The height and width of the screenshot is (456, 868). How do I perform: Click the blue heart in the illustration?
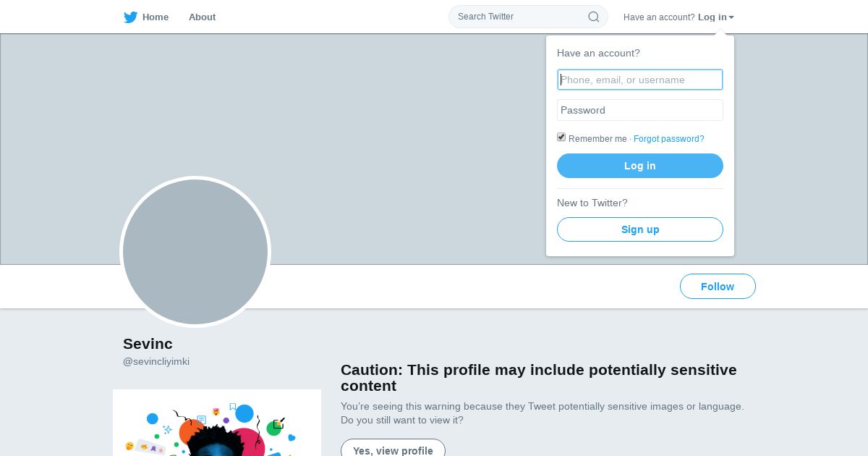coord(292,438)
